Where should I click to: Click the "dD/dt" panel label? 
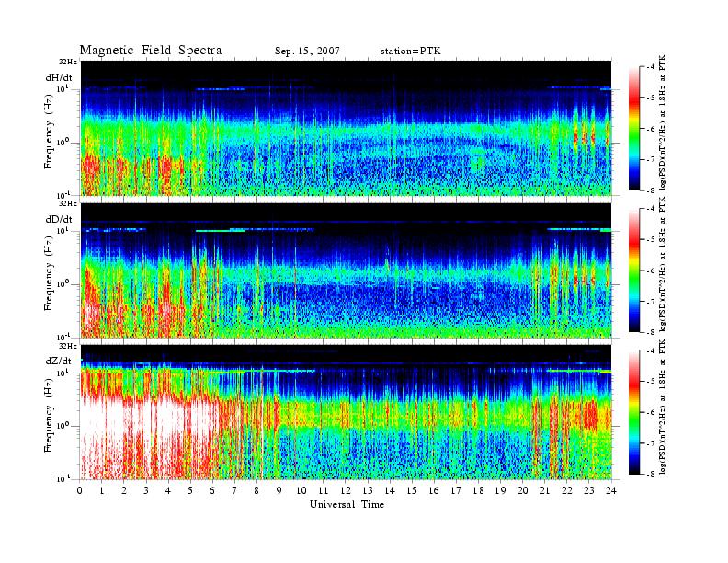coord(59,219)
